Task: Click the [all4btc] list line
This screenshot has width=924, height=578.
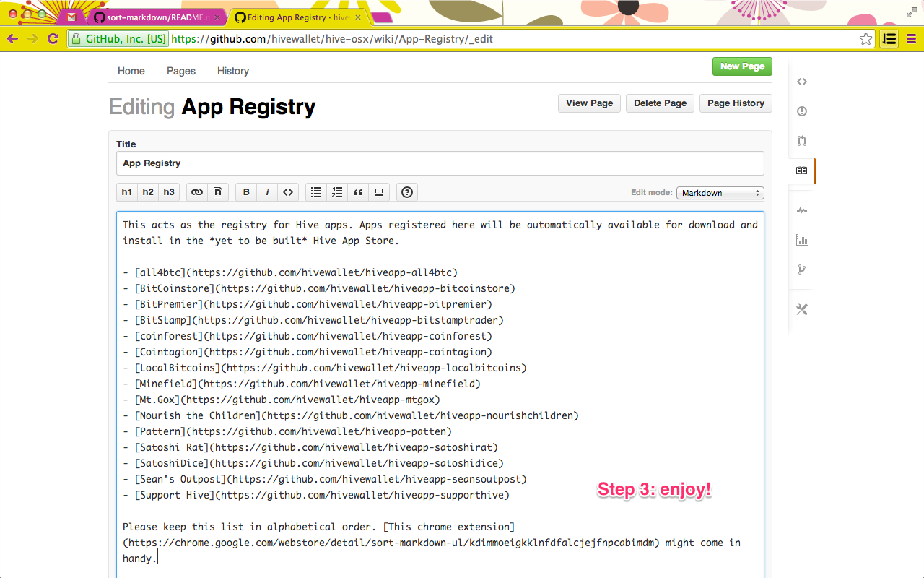Action: click(x=290, y=272)
